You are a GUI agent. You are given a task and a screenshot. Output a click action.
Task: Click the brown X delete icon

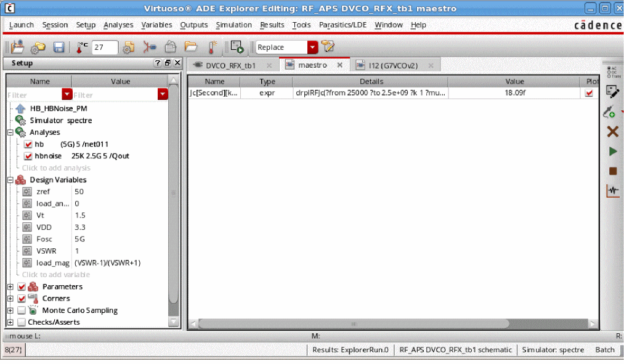pyautogui.click(x=613, y=131)
